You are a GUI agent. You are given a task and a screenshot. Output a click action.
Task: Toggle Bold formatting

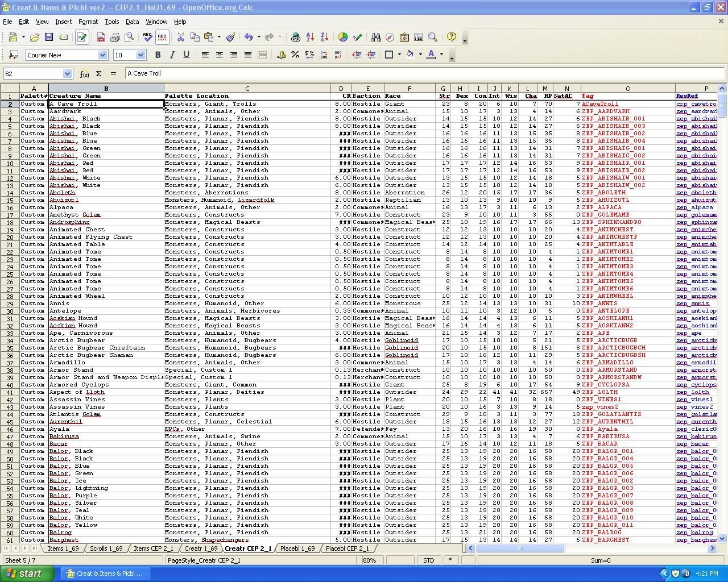click(x=158, y=55)
